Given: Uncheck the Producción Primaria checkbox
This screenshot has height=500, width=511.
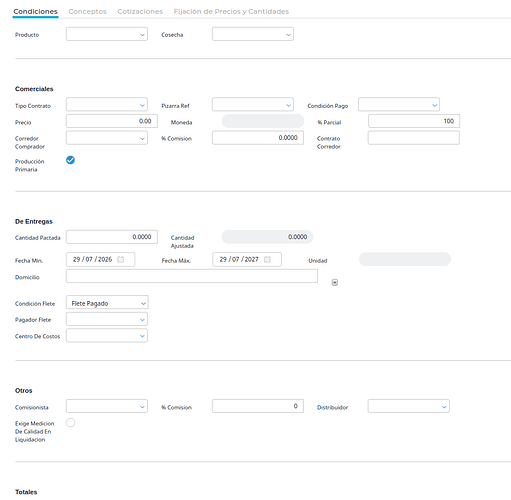Looking at the screenshot, I should tap(70, 160).
